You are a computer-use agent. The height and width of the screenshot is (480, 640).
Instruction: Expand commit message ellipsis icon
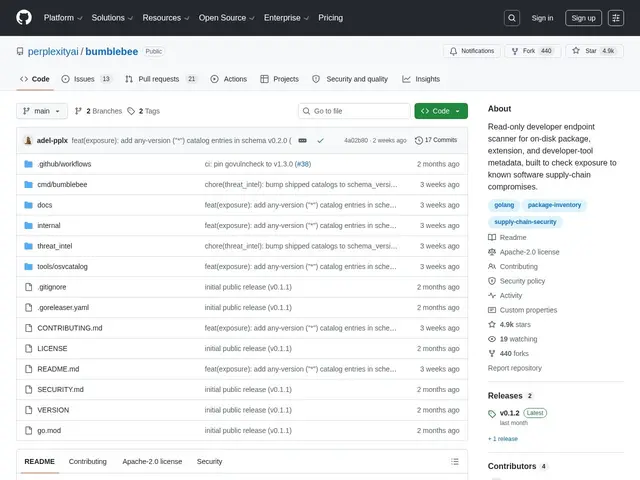302,140
